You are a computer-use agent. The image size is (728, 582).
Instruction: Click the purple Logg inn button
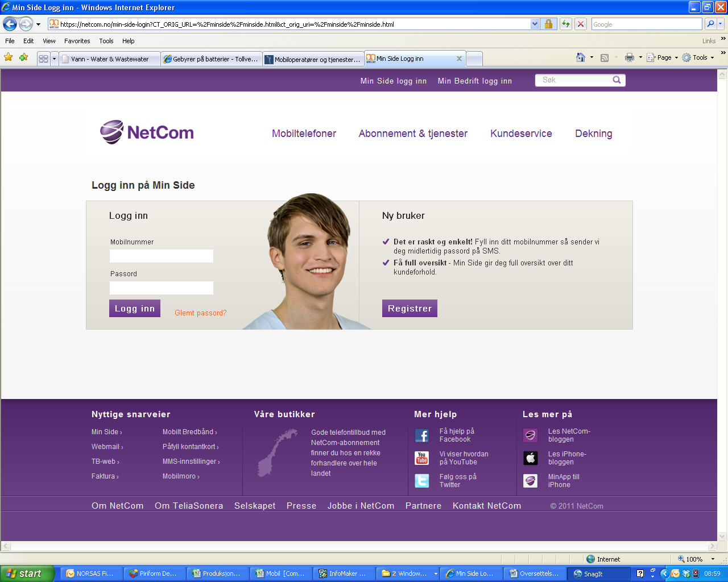(x=135, y=308)
